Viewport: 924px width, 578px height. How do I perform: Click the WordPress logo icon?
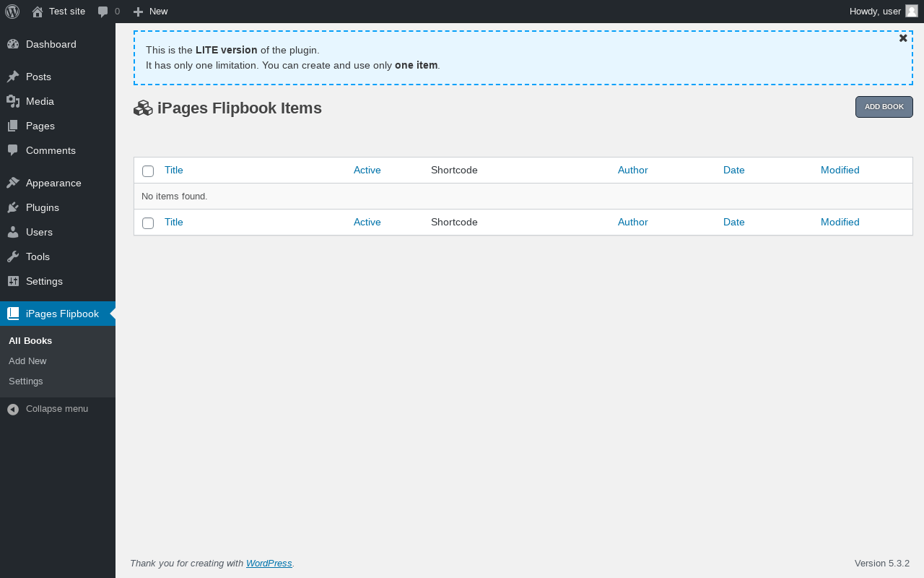pos(12,12)
